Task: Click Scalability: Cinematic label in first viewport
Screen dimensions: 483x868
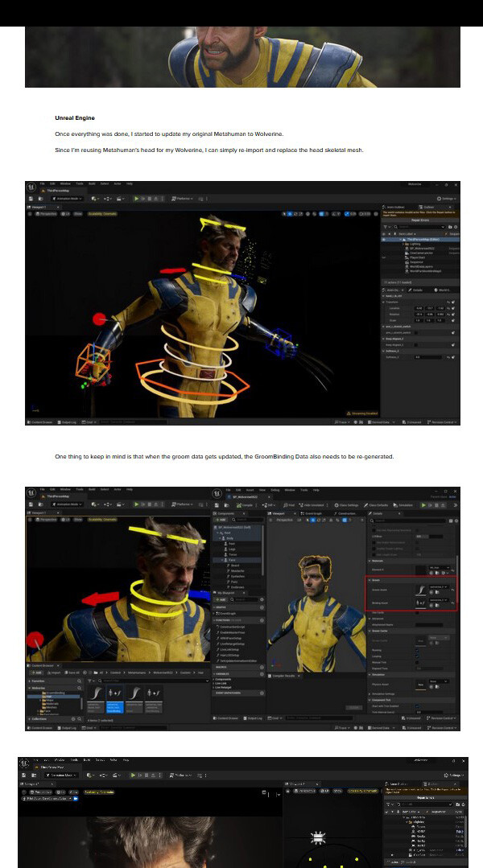Action: pos(102,214)
